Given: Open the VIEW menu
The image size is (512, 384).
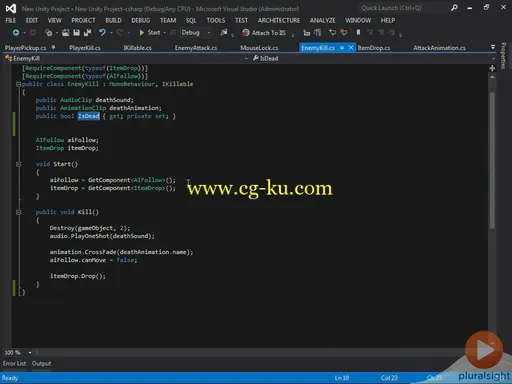Looking at the screenshot, I should coord(54,21).
